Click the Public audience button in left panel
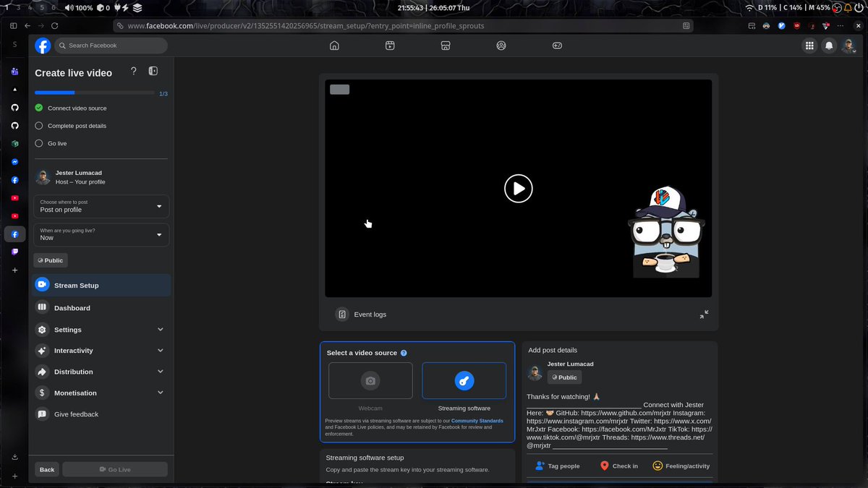The image size is (868, 488). pyautogui.click(x=51, y=260)
